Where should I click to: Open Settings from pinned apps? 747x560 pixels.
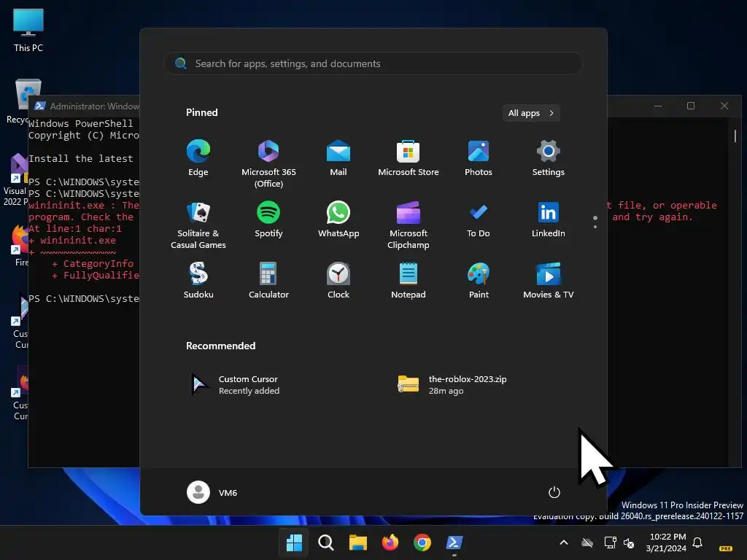pyautogui.click(x=549, y=158)
